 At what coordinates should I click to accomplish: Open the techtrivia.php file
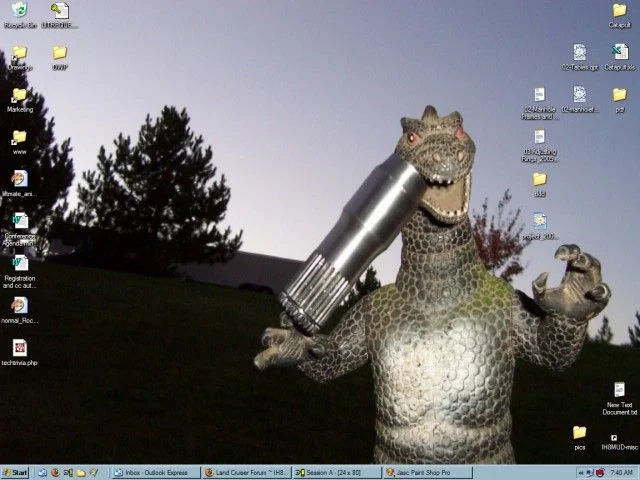pyautogui.click(x=20, y=353)
